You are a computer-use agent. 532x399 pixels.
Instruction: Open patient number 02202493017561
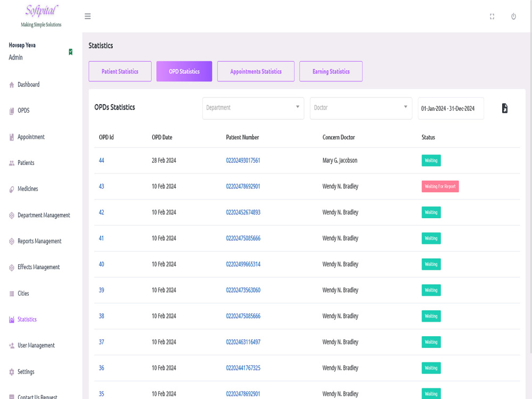[x=243, y=161]
